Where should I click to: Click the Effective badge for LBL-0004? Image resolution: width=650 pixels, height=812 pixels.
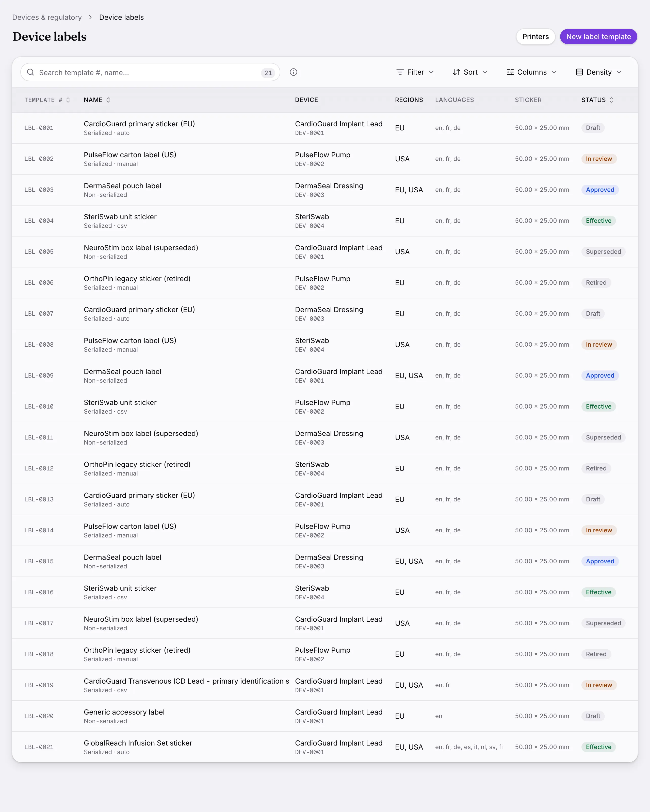pos(598,221)
